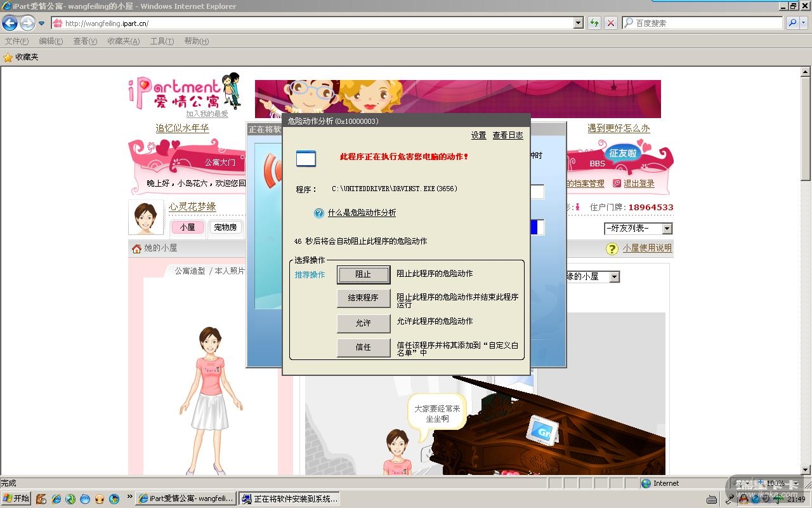Open the 文件(F) menu

(16, 41)
